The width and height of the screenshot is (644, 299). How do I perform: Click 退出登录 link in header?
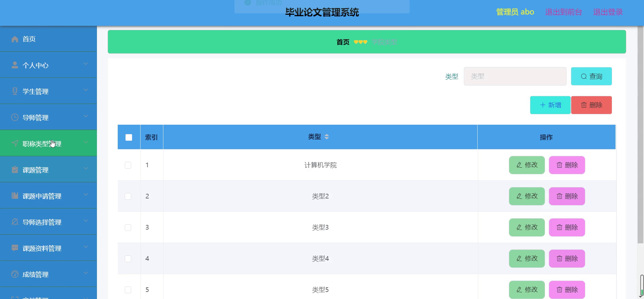[608, 12]
